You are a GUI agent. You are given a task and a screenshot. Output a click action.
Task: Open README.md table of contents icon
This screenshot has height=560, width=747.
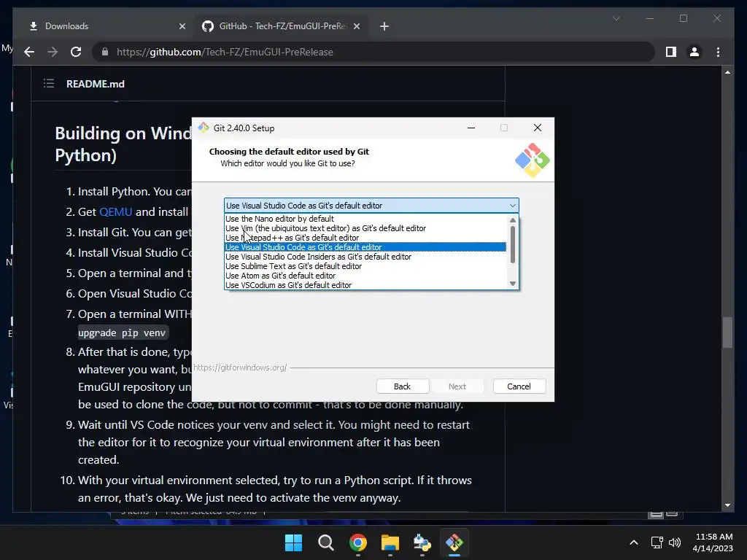(x=49, y=84)
